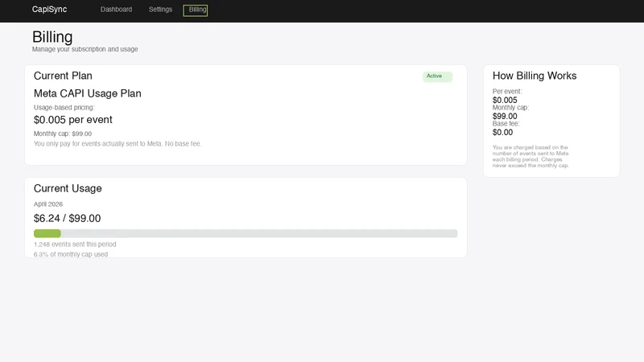644x362 pixels.
Task: Click '$99.00' value in How Billing Works
Action: tap(505, 116)
